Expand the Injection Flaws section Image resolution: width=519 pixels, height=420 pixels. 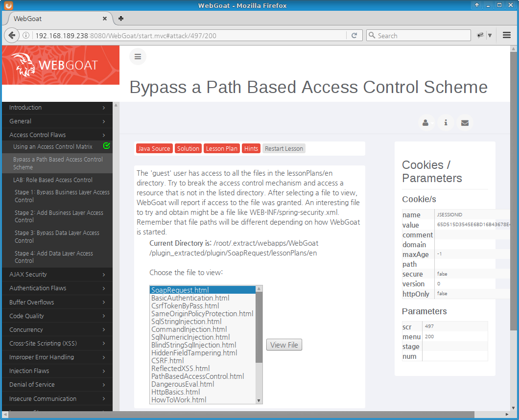point(57,371)
